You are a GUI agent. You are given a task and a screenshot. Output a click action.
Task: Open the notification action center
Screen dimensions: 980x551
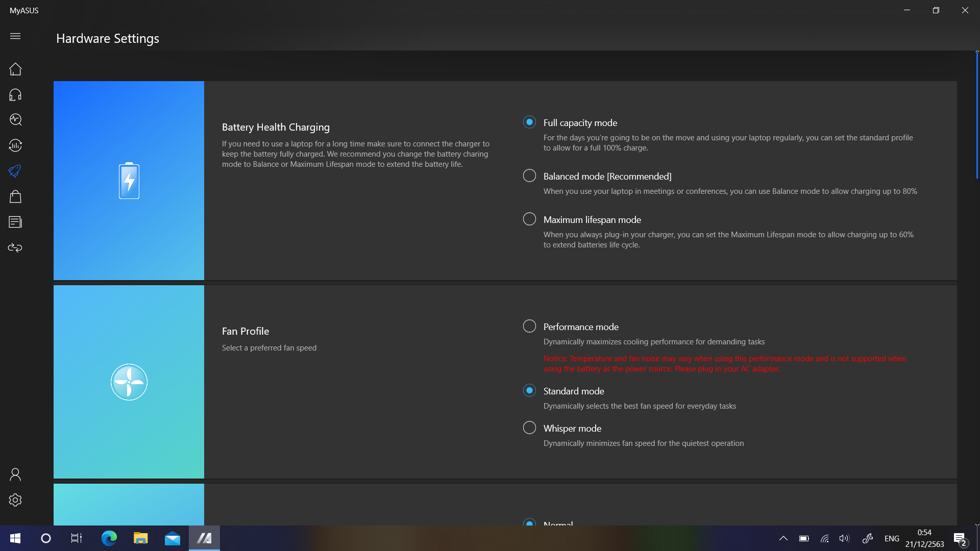960,539
